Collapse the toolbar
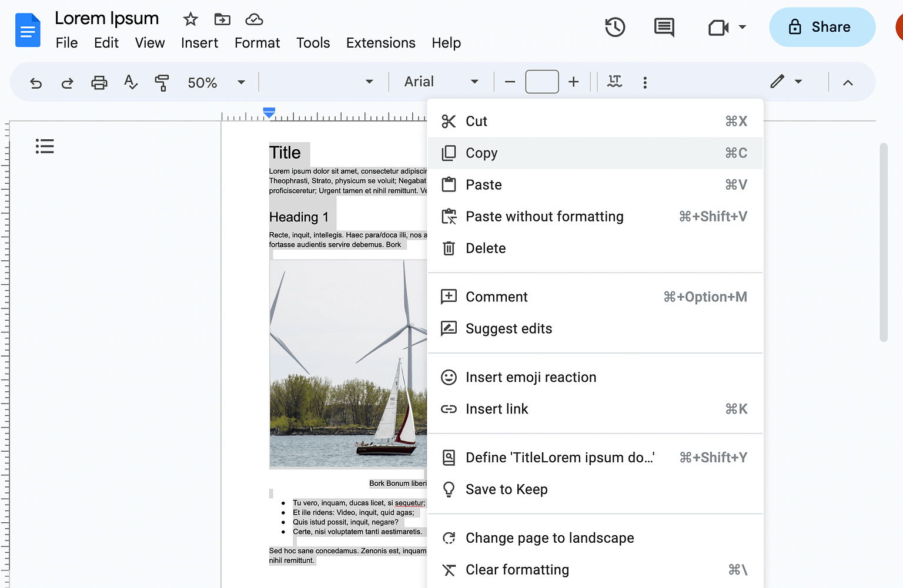 click(848, 82)
